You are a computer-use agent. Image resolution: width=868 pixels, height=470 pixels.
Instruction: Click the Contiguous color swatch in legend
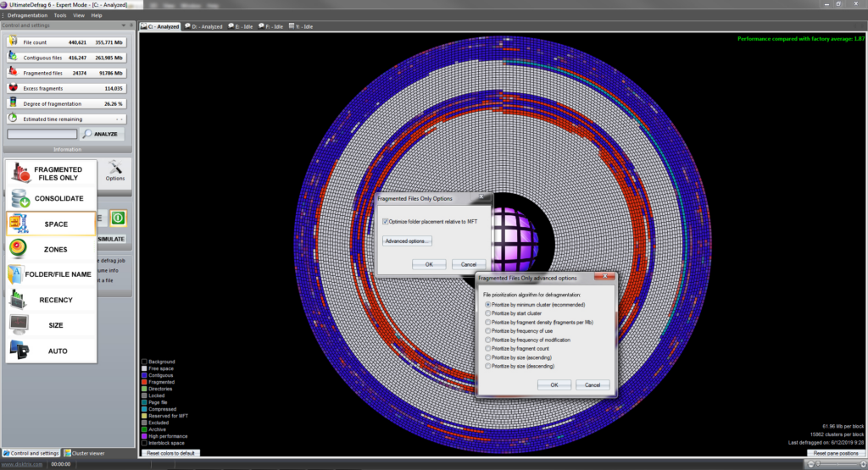coord(144,375)
